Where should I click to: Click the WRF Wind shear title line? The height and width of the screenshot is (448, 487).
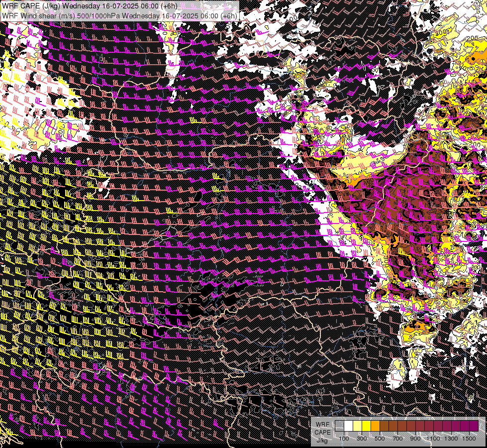[x=119, y=15]
